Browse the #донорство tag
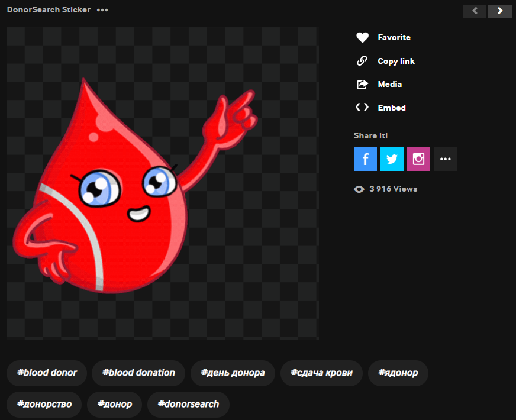This screenshot has width=516, height=420. coord(44,405)
